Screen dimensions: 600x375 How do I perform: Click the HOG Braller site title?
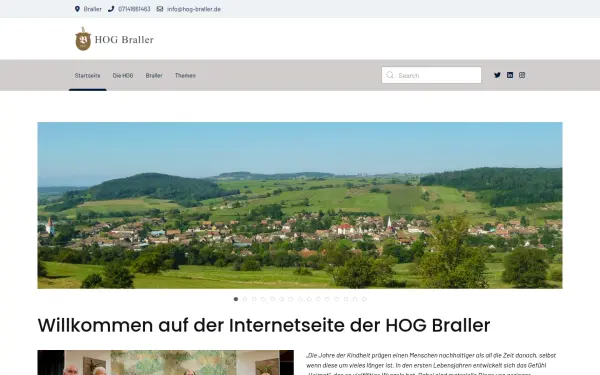pyautogui.click(x=124, y=39)
